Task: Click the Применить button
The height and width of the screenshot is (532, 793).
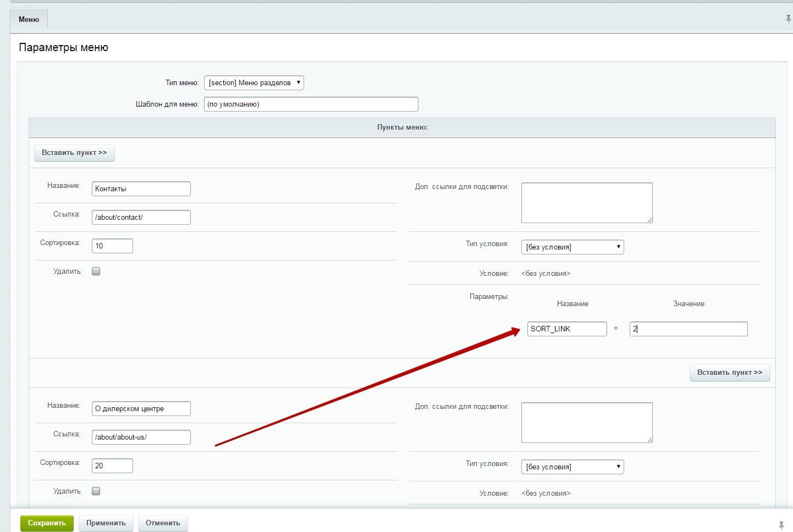Action: (106, 523)
